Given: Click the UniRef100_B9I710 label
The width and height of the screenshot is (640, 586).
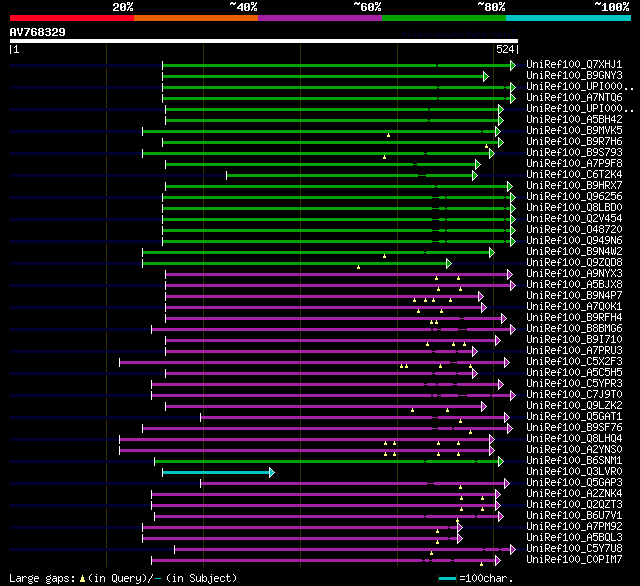Looking at the screenshot, I should 574,340.
